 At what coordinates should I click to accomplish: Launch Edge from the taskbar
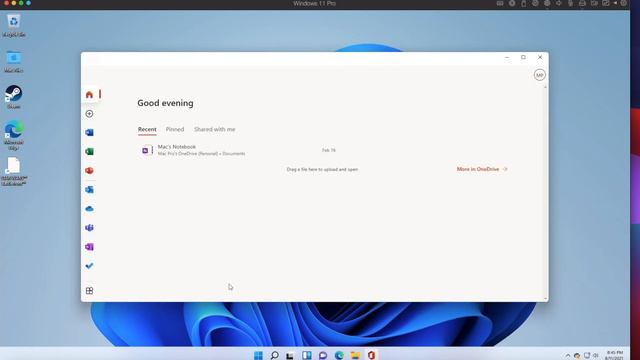pyautogui.click(x=339, y=355)
